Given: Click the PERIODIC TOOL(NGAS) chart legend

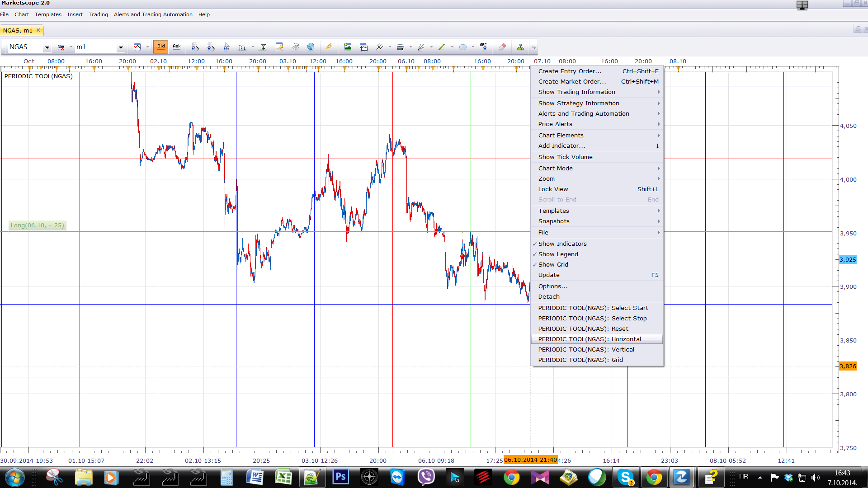Looking at the screenshot, I should tap(38, 76).
